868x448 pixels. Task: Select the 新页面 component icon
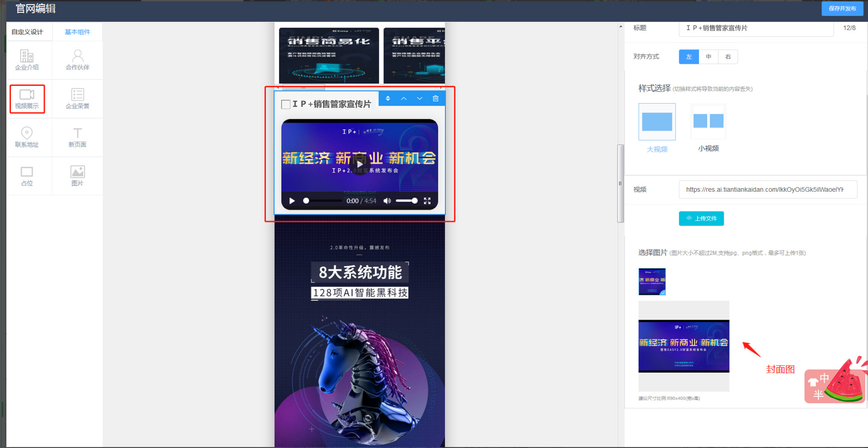pyautogui.click(x=78, y=137)
